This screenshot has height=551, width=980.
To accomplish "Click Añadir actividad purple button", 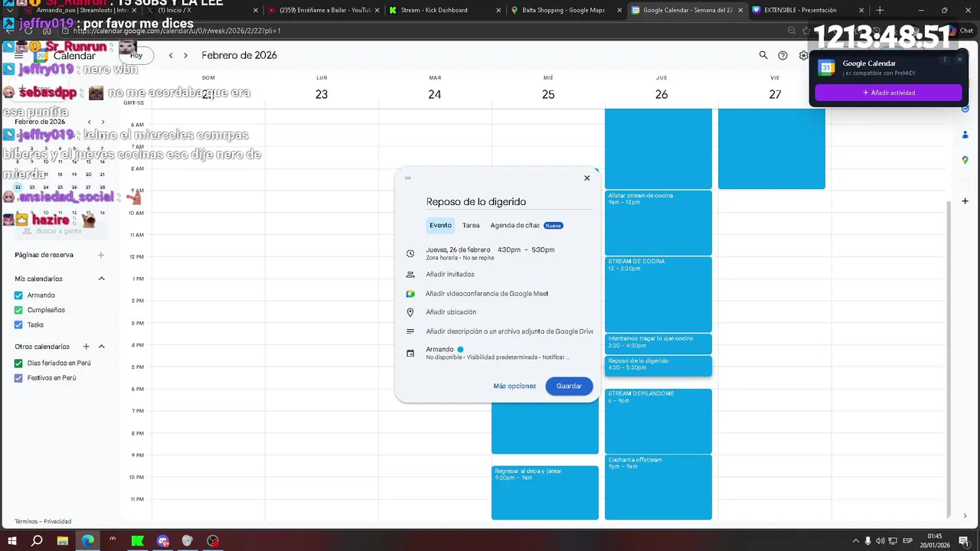I will click(888, 93).
